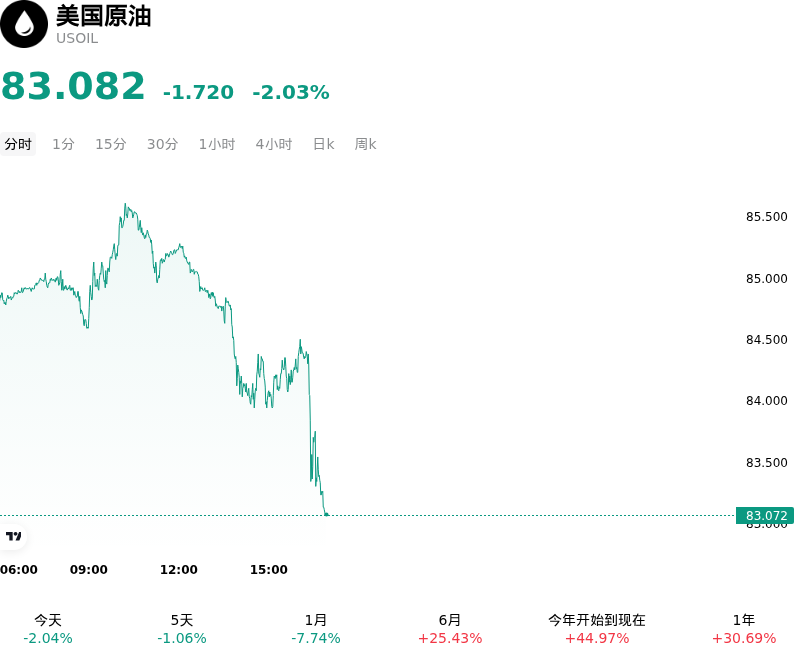
Task: Show the 日k daily candlestick view
Action: tap(323, 144)
